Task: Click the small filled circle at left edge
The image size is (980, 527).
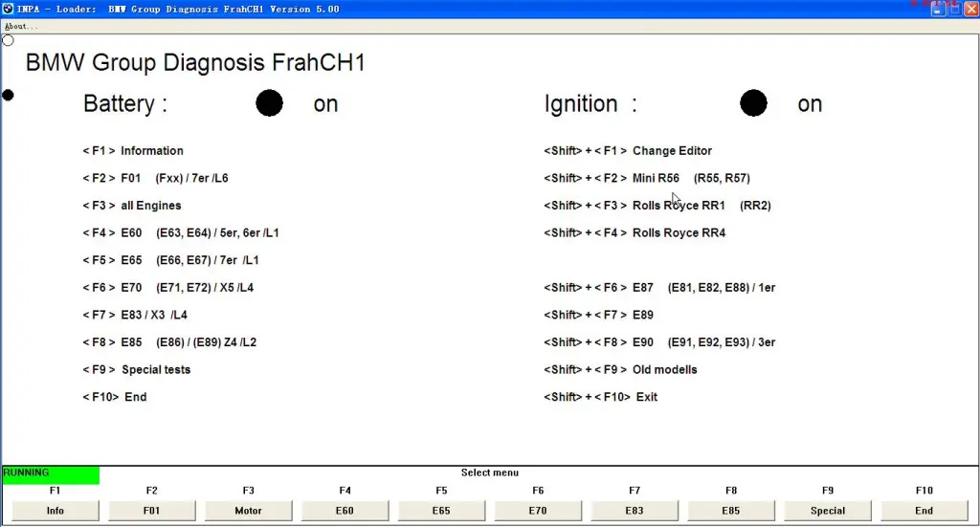Action: coord(8,95)
